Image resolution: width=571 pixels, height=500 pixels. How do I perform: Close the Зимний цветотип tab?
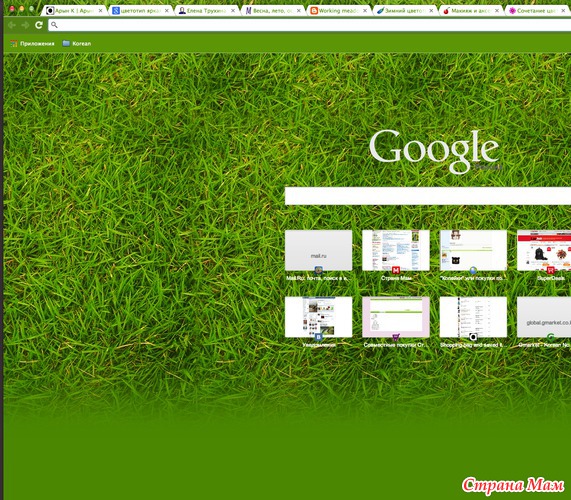pyautogui.click(x=431, y=11)
